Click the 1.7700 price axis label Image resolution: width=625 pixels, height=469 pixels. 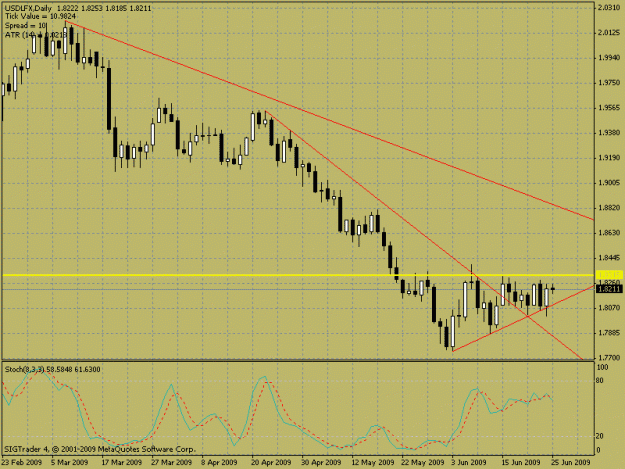609,358
